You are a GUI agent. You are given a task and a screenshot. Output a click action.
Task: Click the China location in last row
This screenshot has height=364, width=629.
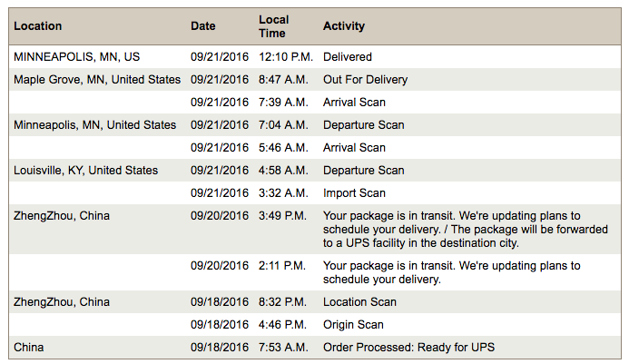coord(28,347)
